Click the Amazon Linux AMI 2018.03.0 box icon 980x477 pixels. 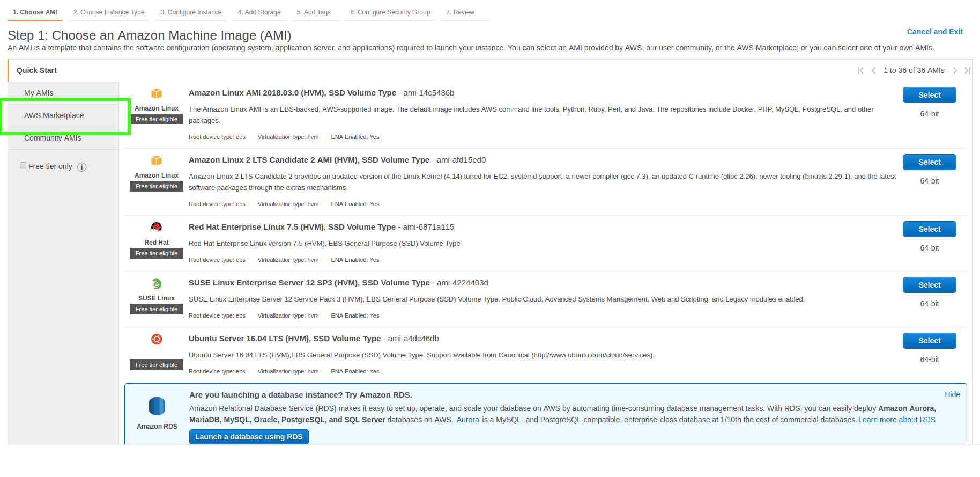[x=156, y=93]
